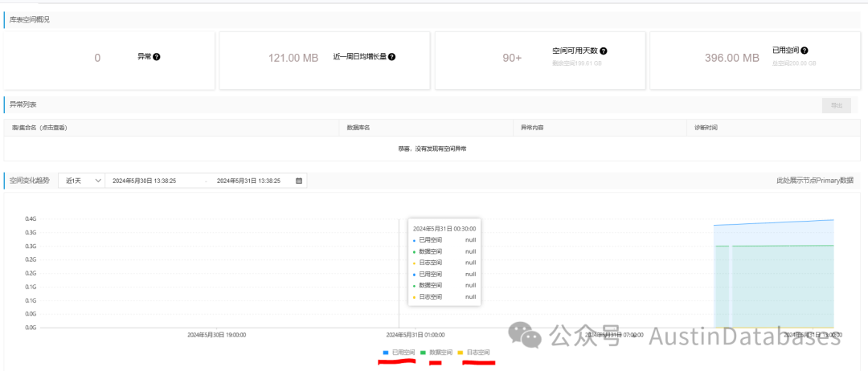The height and width of the screenshot is (371, 868).
Task: Click 空间变化趋势 section title
Action: [30, 181]
